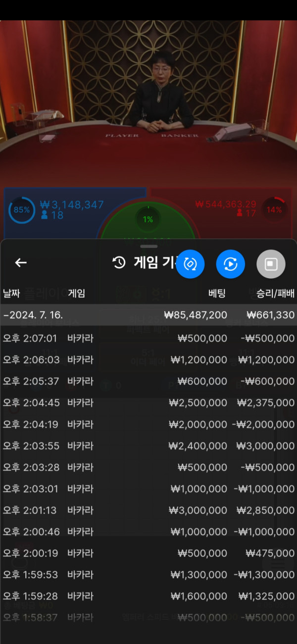Select the round with ₩3,000,000 bet

(148, 510)
